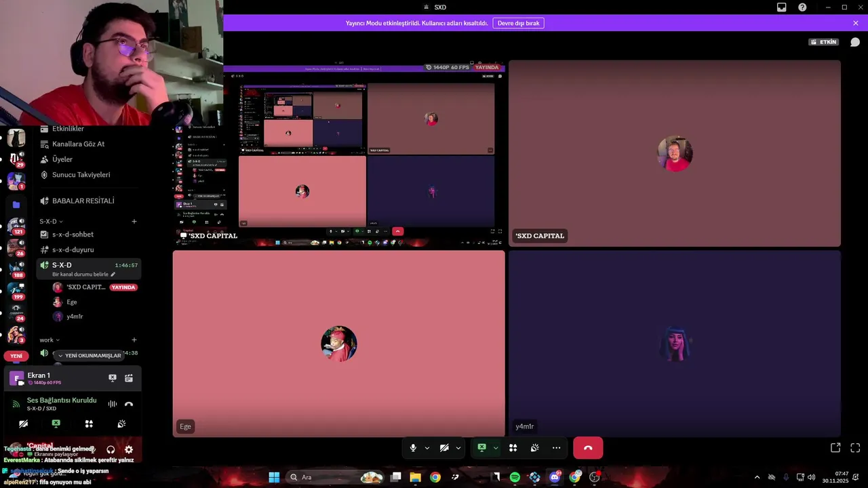The image size is (868, 488).
Task: Stop screen sharing in bottom call bar
Action: pos(481,448)
